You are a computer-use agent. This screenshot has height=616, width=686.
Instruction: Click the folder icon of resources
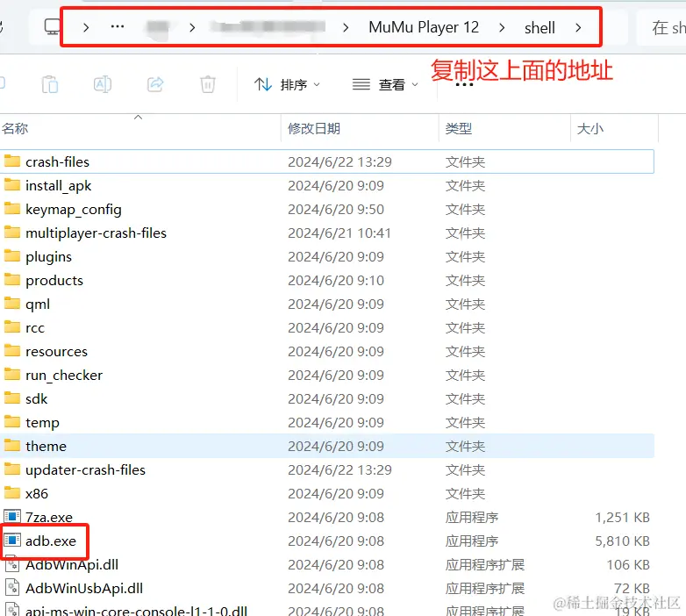pos(12,350)
